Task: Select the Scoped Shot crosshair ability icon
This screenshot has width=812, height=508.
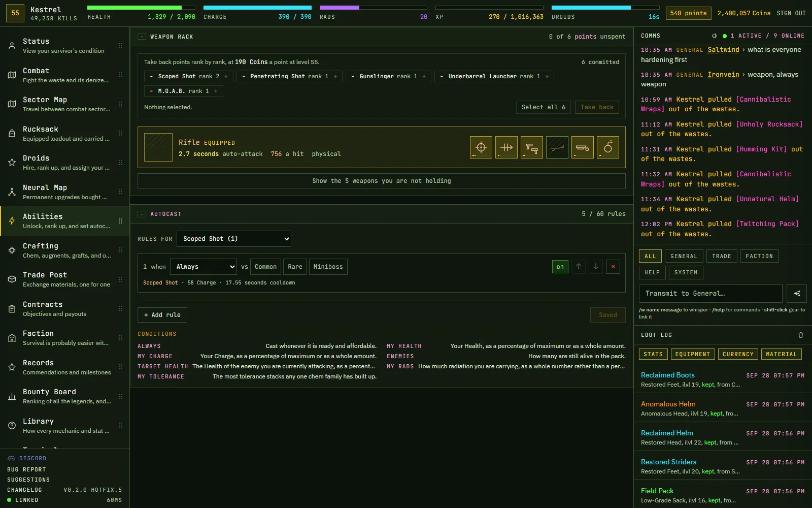Action: [x=481, y=147]
